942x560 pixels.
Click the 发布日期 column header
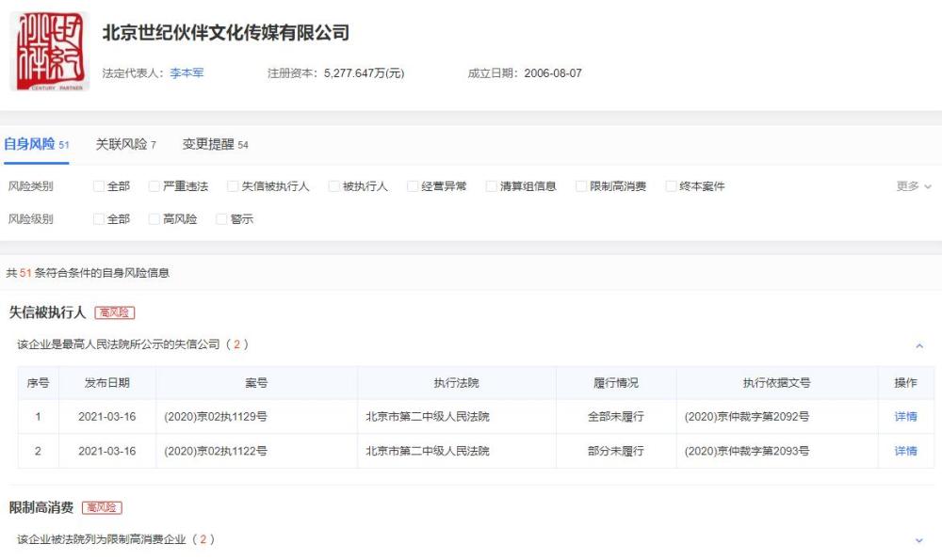point(107,383)
